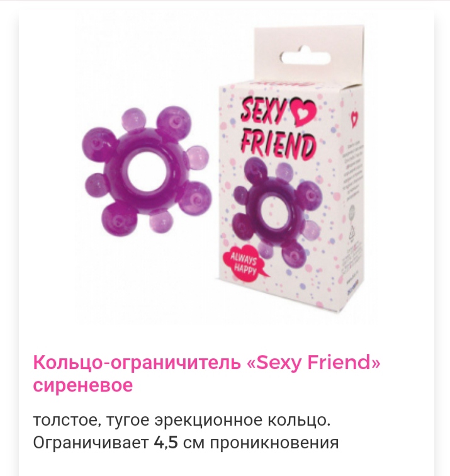
Task: Click the Always Happy speech bubble
Action: 245,263
